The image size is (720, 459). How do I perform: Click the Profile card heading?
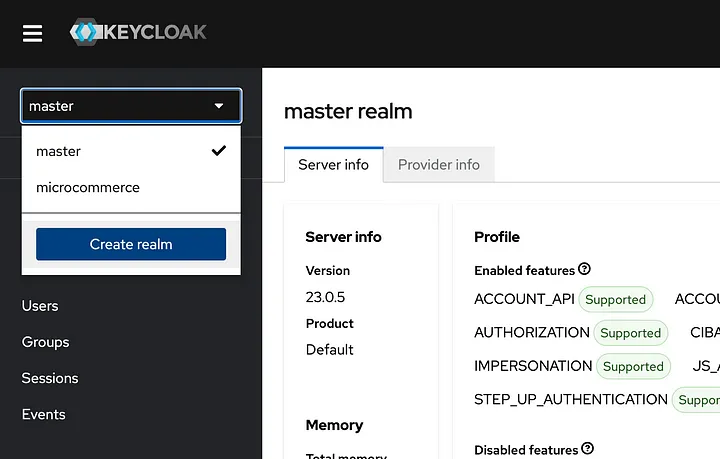point(497,237)
